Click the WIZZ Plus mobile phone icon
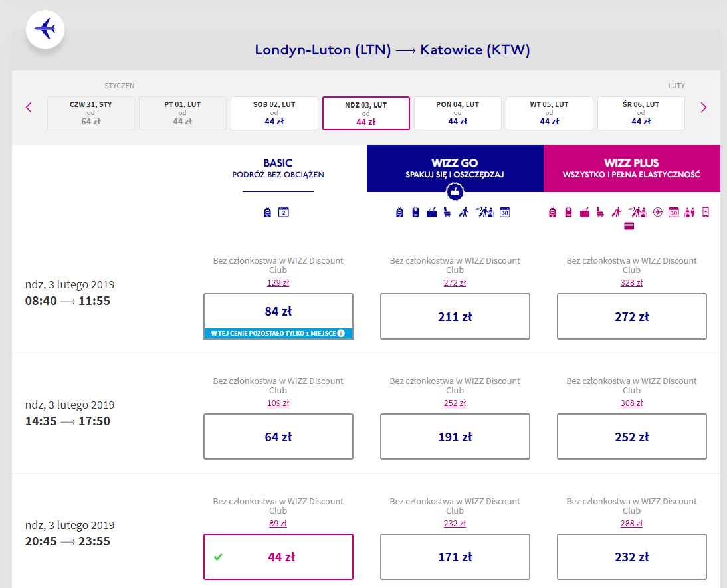Viewport: 727px width, 588px height. click(x=706, y=213)
